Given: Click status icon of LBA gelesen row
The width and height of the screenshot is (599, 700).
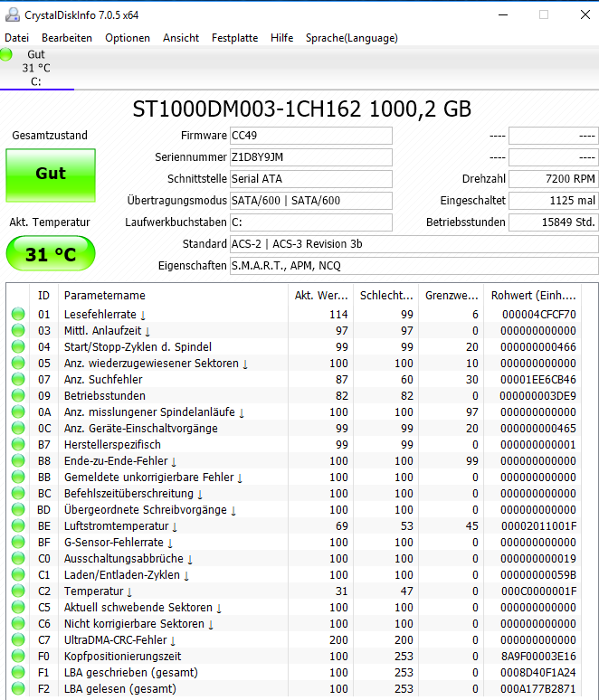Looking at the screenshot, I should [18, 689].
